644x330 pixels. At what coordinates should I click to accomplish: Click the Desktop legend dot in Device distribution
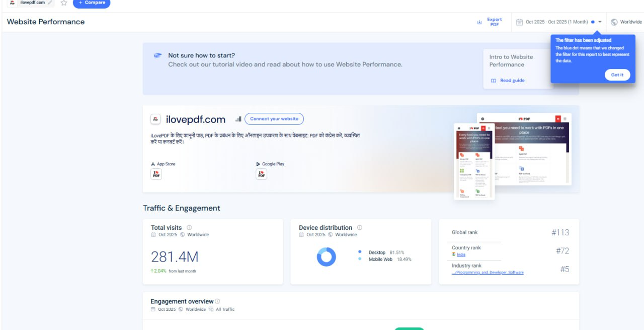tap(360, 252)
